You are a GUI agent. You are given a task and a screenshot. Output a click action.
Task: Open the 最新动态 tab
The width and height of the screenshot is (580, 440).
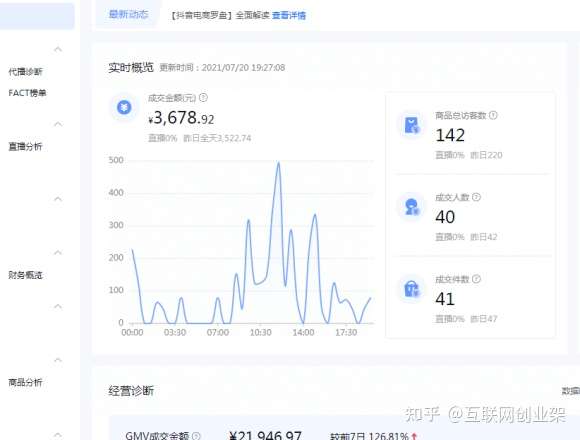(x=128, y=14)
